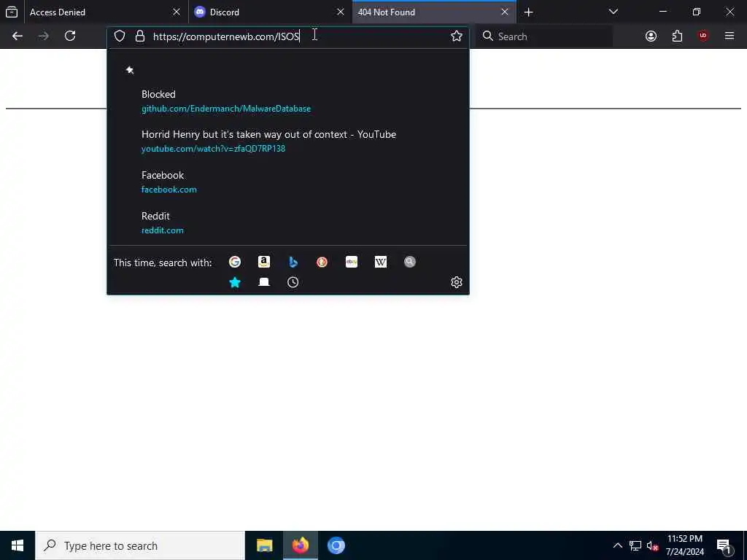Viewport: 747px width, 560px height.
Task: Reload the current page
Action: tap(70, 36)
